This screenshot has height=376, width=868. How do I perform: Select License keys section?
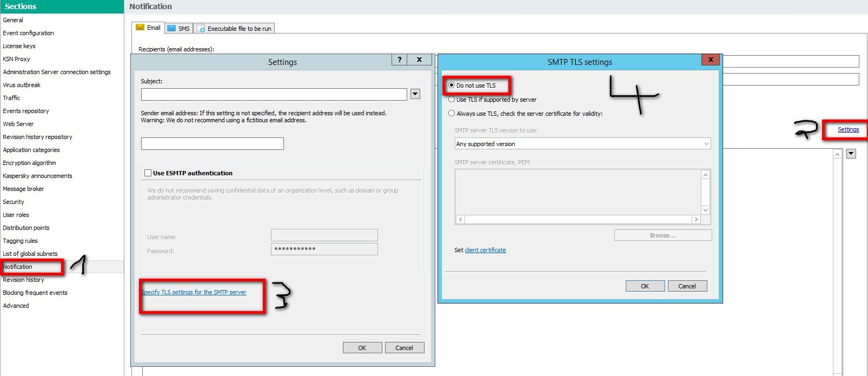(19, 46)
